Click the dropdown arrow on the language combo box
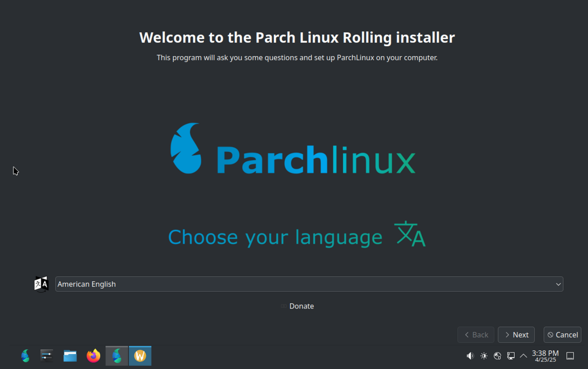The width and height of the screenshot is (588, 369). [x=558, y=284]
